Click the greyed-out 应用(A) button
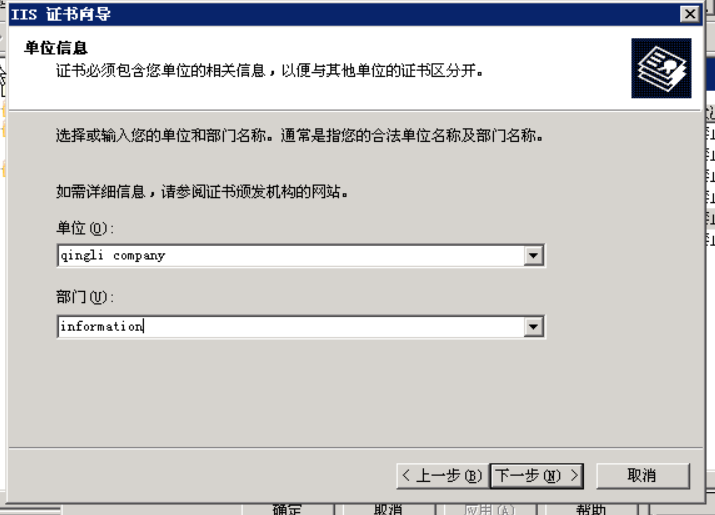The image size is (715, 515). pyautogui.click(x=489, y=509)
